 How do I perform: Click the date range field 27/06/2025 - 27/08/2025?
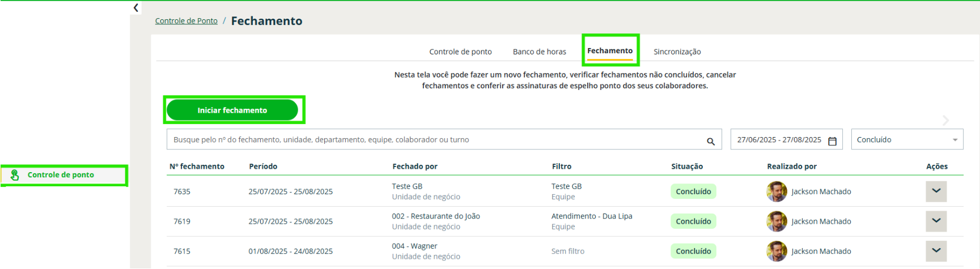(779, 140)
